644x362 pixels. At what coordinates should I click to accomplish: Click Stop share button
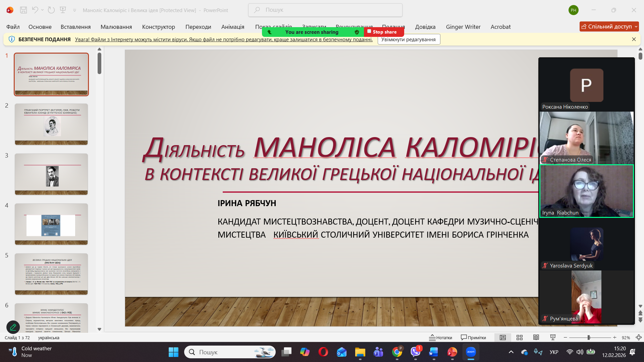click(384, 32)
